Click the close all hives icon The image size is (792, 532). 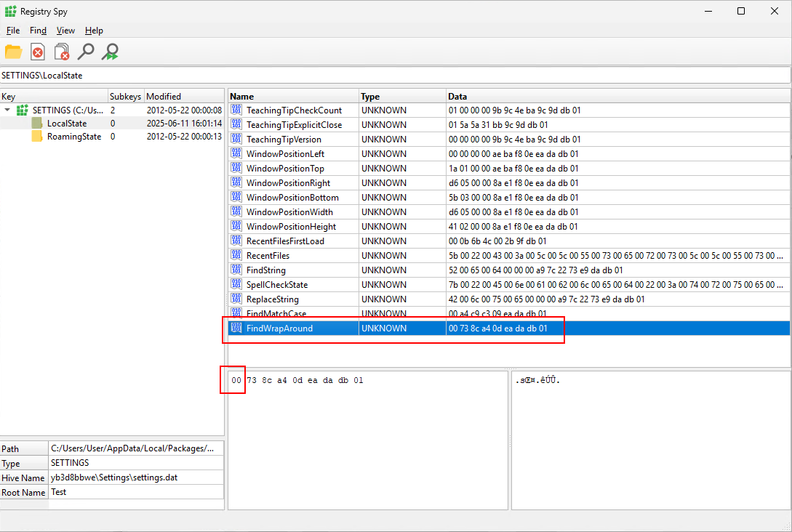coord(62,52)
